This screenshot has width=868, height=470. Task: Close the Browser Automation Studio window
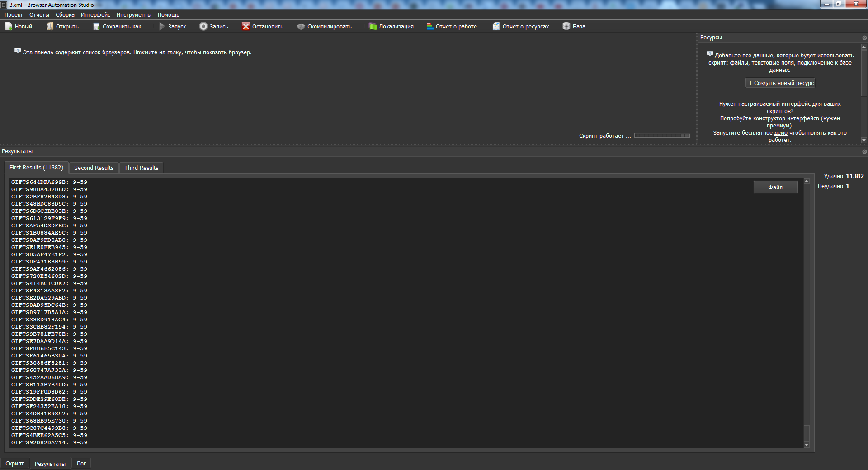[x=856, y=4]
